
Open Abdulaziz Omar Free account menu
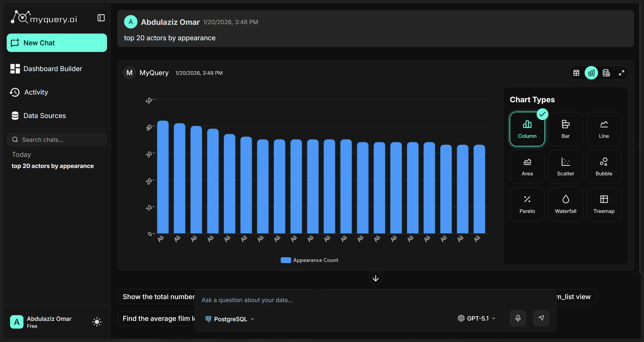(x=41, y=322)
